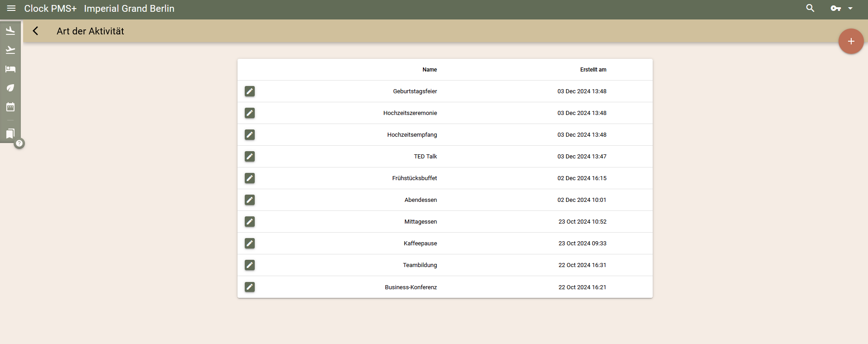Edit the Teambildung activity type
The height and width of the screenshot is (344, 868).
pos(250,265)
